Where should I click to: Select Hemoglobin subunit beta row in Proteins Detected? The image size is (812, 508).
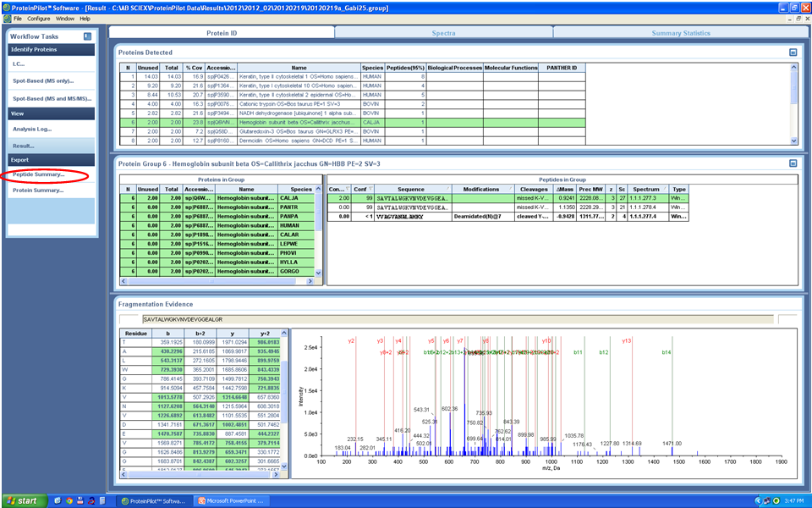point(352,123)
